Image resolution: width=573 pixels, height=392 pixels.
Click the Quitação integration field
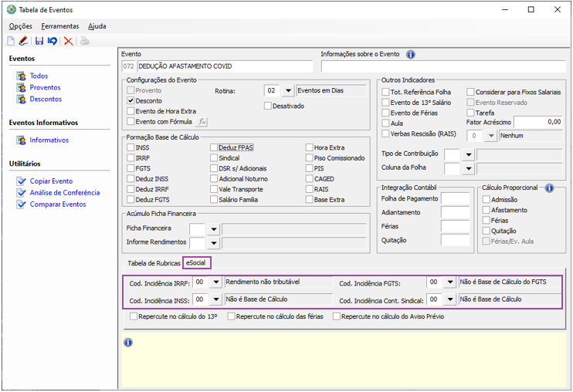(x=455, y=240)
